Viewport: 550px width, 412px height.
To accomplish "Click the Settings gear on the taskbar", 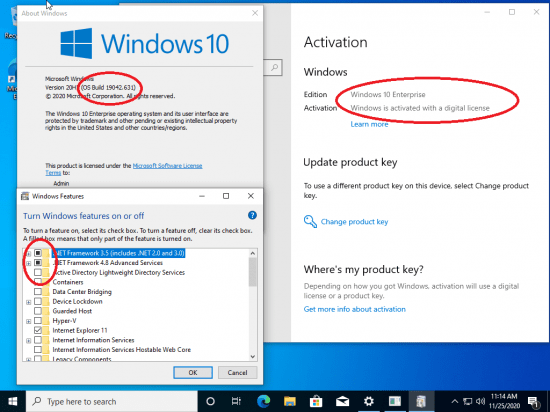I will pos(369,401).
